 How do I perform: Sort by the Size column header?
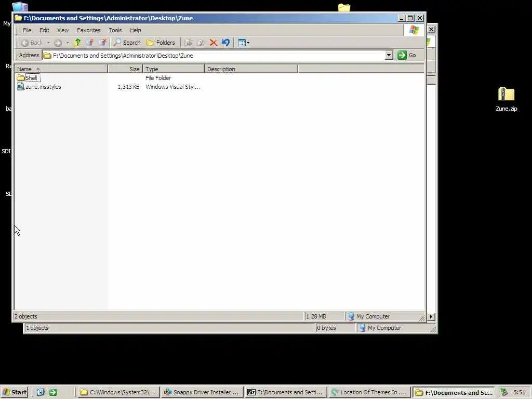point(125,69)
